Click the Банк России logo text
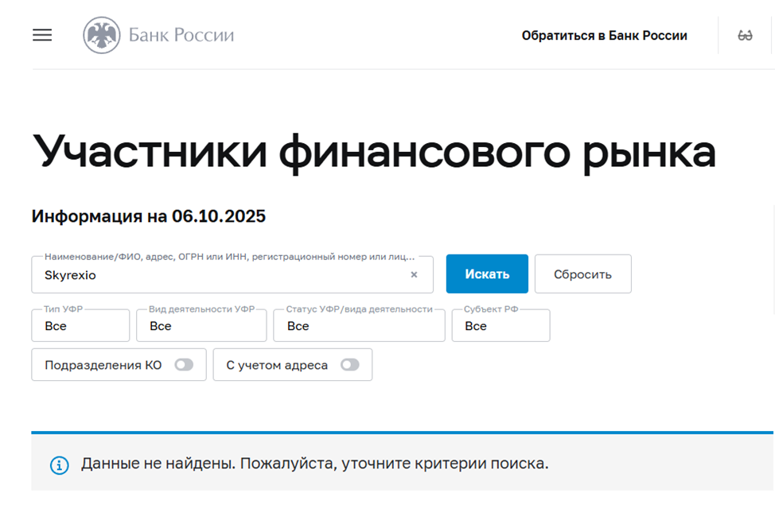 point(181,36)
